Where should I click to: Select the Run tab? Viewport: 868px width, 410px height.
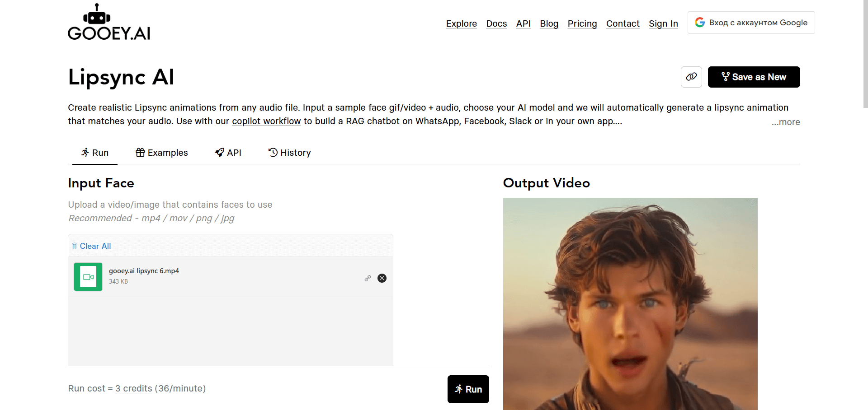[x=95, y=153]
